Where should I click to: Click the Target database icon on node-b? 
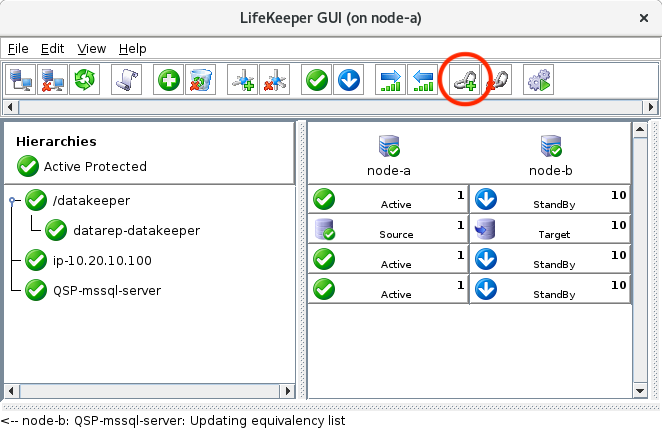(485, 229)
